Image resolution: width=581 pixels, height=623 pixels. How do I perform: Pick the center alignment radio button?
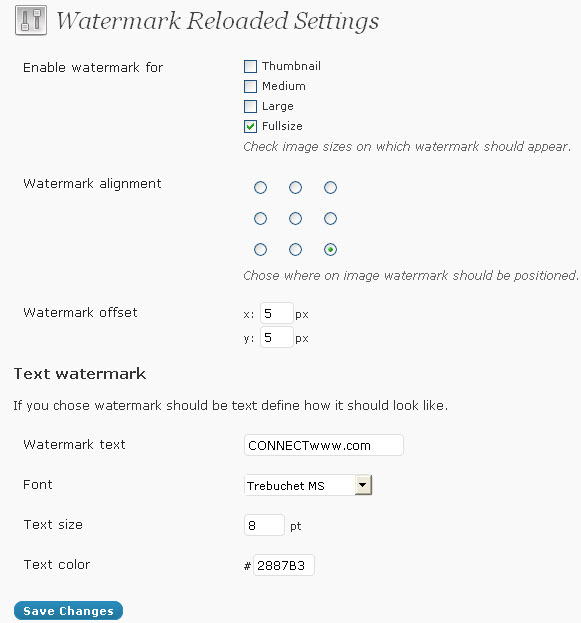click(295, 219)
